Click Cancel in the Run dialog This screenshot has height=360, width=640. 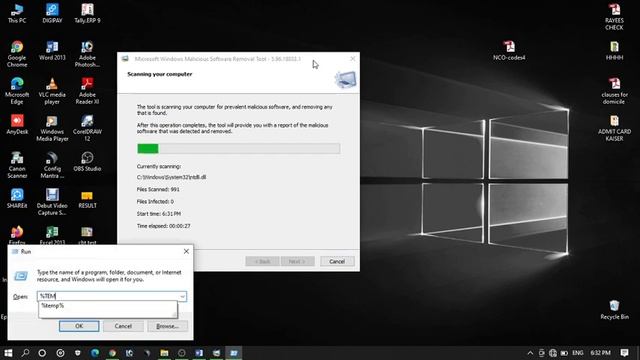point(123,326)
